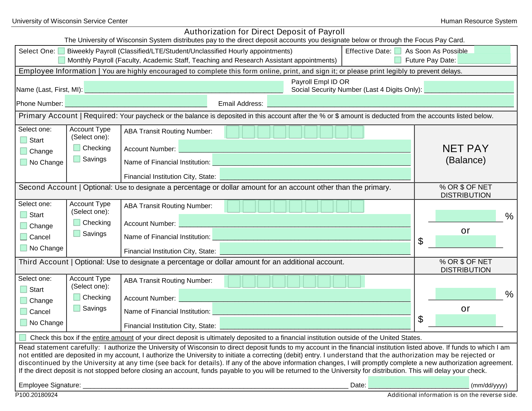Viewport: 532px width, 411px height.
Task: Click Second Account Institution City, State field
Action: (315, 249)
